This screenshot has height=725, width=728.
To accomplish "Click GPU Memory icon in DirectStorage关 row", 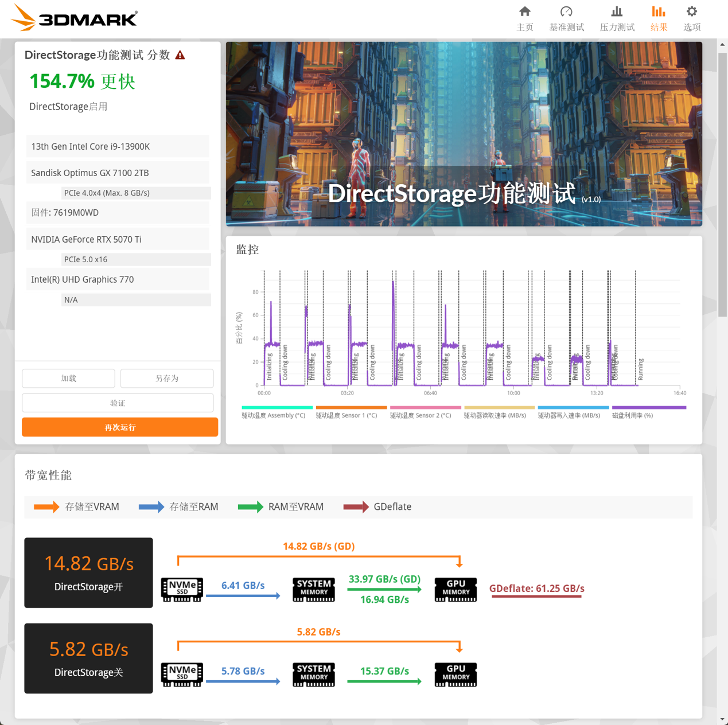I will click(456, 675).
